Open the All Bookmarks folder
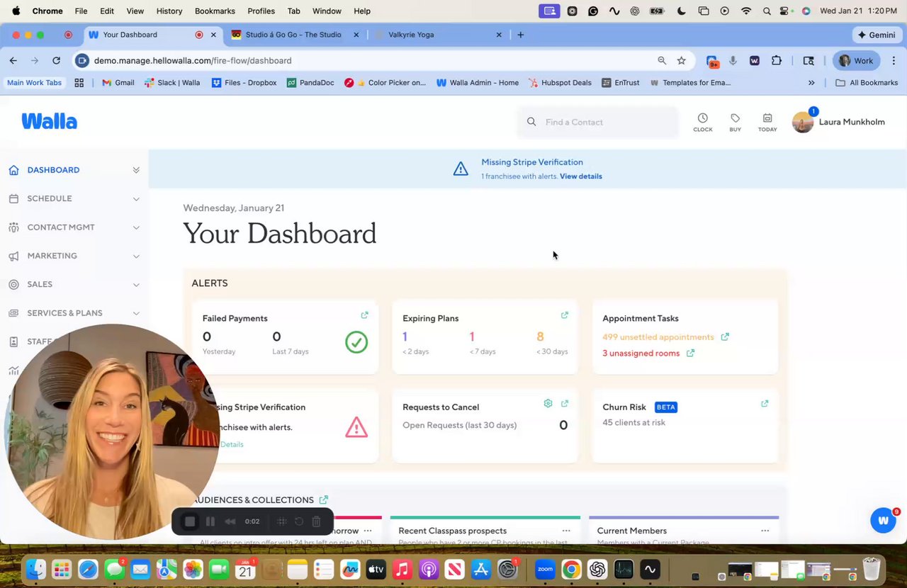 coord(867,83)
